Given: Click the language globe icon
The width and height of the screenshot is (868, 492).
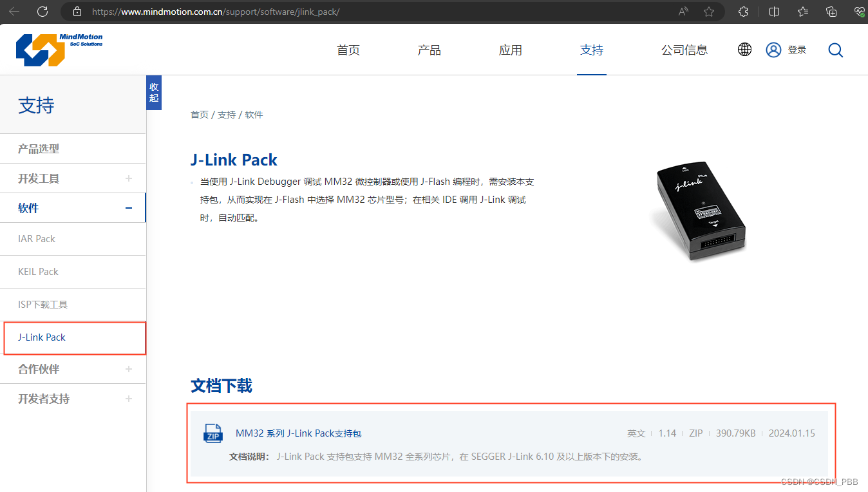Looking at the screenshot, I should tap(745, 50).
